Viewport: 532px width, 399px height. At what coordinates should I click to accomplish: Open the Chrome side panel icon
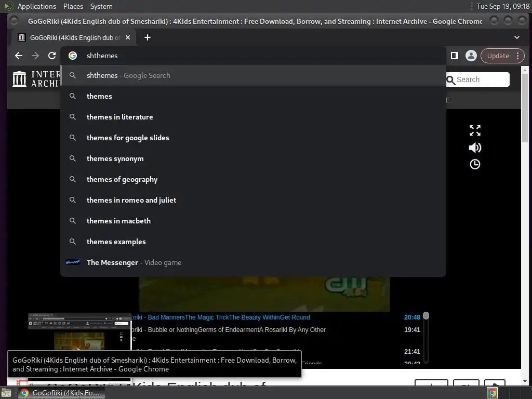(x=454, y=56)
